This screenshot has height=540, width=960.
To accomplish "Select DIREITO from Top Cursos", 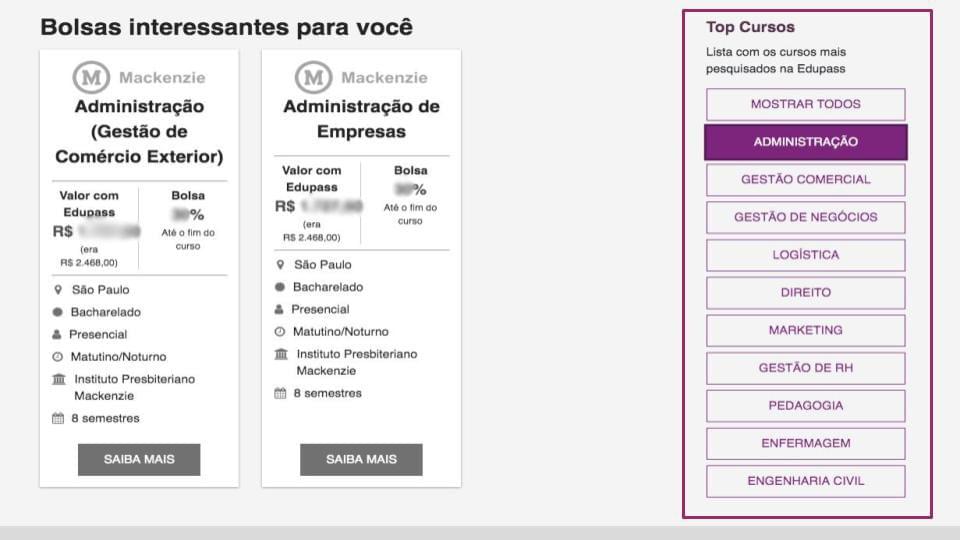I will coord(806,293).
